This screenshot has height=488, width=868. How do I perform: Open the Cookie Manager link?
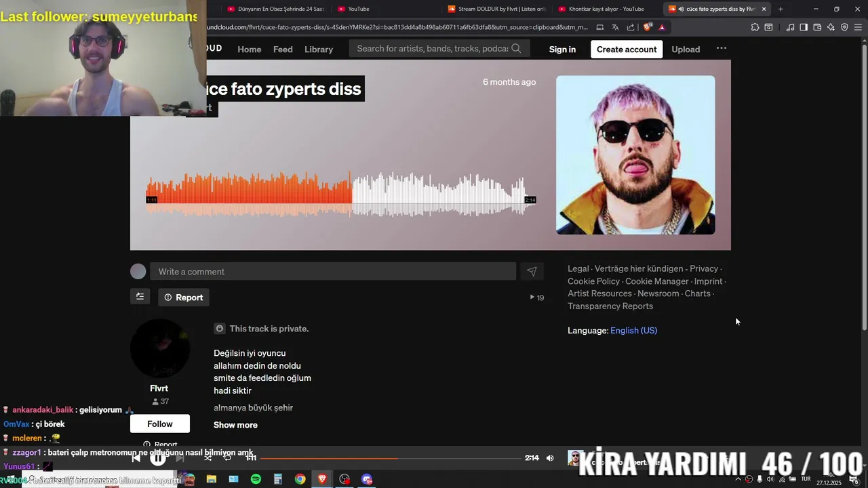pyautogui.click(x=657, y=281)
